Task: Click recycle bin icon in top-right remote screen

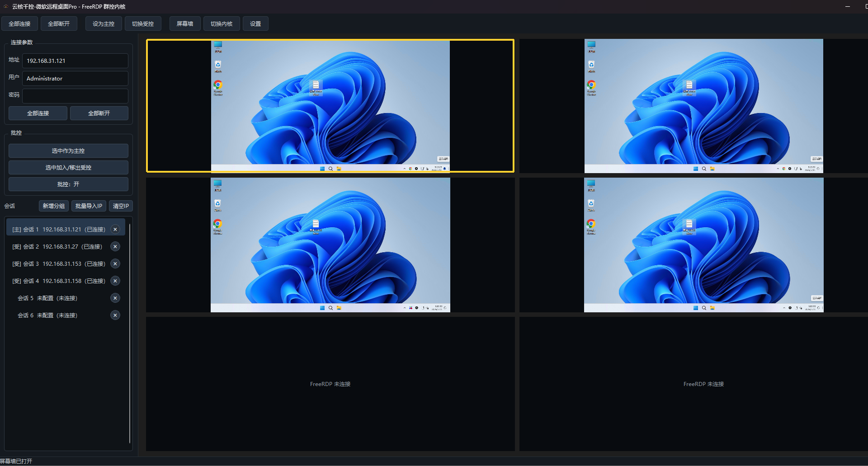Action: click(591, 65)
